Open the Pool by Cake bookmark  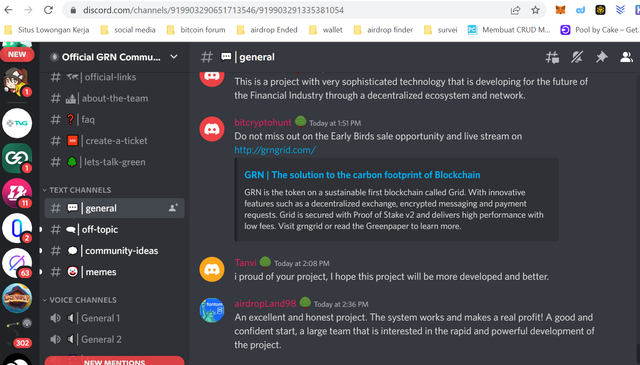(600, 30)
